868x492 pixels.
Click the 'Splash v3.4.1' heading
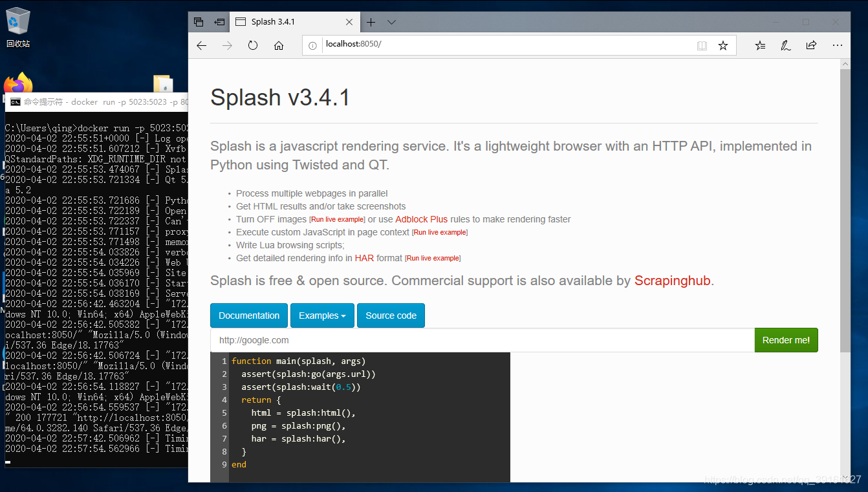pos(280,98)
